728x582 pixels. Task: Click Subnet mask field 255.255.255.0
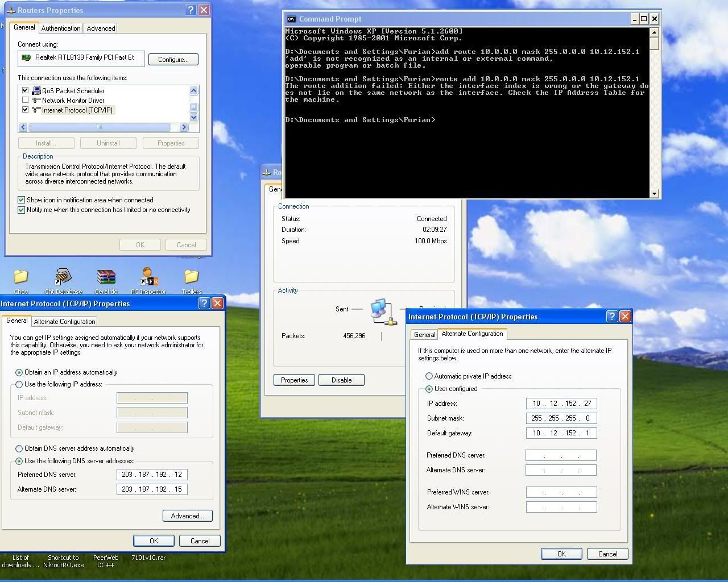coord(561,418)
